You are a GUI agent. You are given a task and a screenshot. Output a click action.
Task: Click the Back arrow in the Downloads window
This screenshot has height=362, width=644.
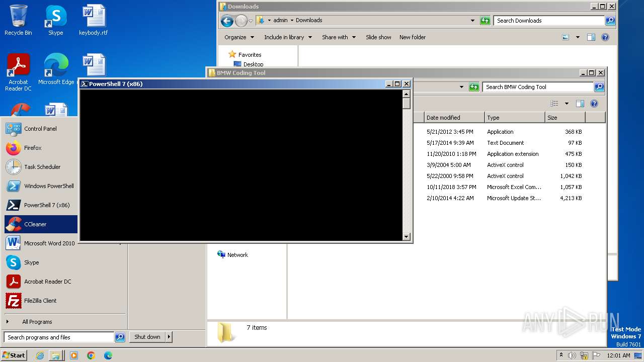227,21
